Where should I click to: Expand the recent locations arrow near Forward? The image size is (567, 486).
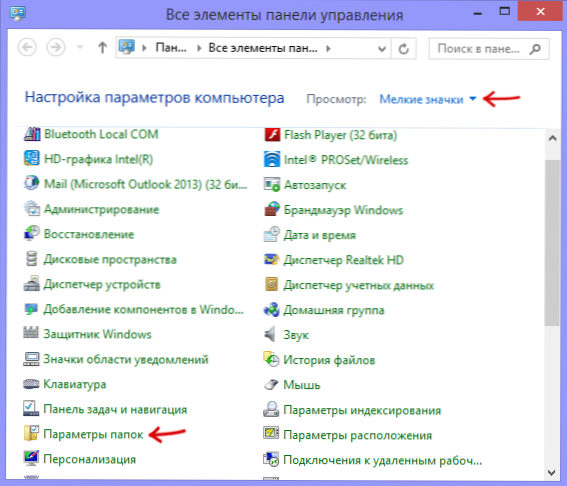click(x=80, y=47)
